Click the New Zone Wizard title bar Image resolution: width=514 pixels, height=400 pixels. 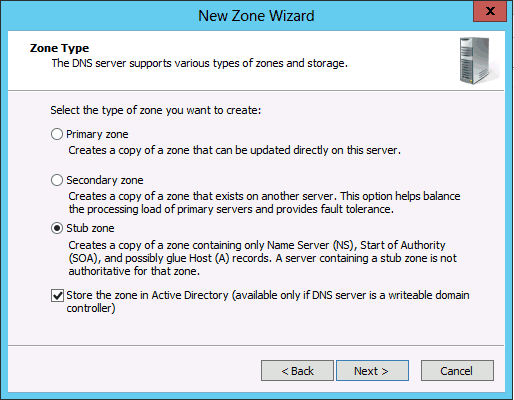[256, 16]
